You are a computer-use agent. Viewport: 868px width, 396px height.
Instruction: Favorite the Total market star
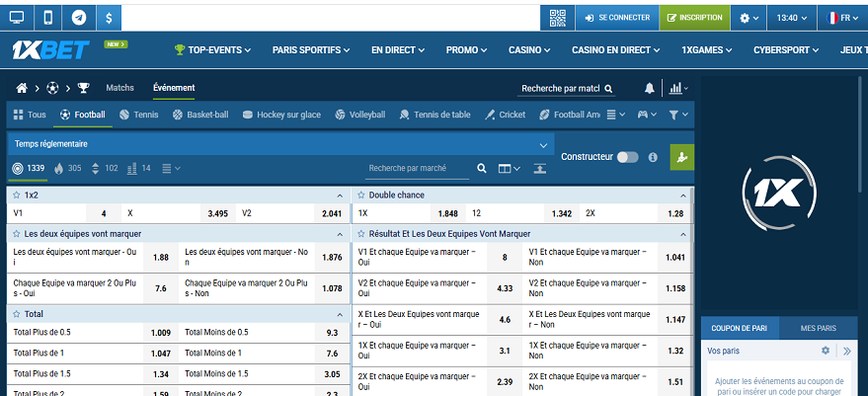point(17,314)
